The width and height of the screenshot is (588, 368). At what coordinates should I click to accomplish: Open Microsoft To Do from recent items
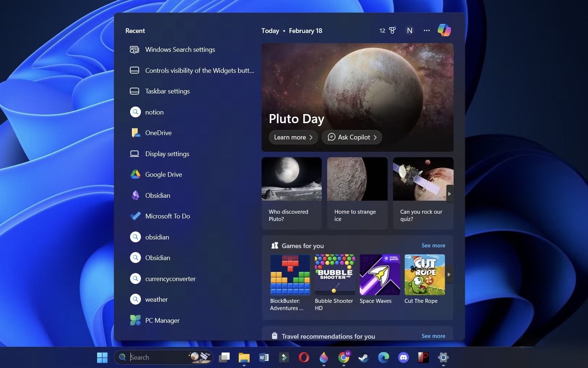(x=167, y=216)
